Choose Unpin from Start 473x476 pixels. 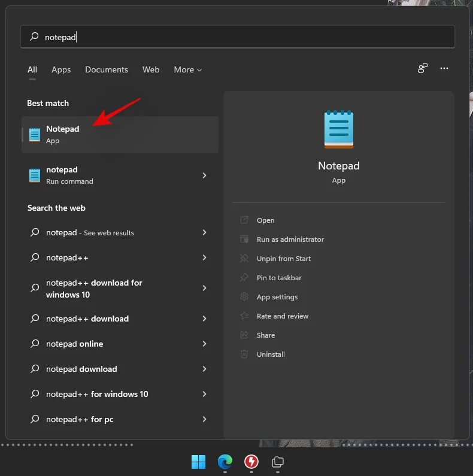(x=284, y=259)
